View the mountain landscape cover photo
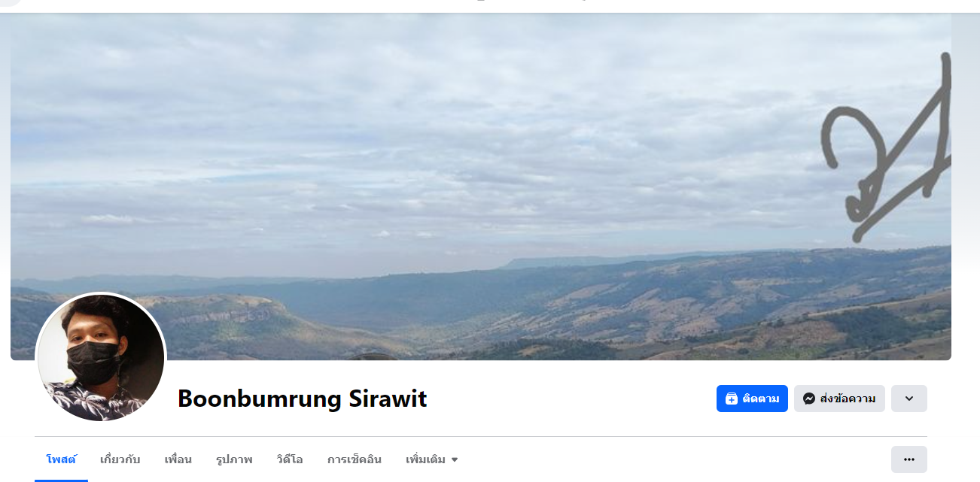This screenshot has height=482, width=980. (x=481, y=186)
